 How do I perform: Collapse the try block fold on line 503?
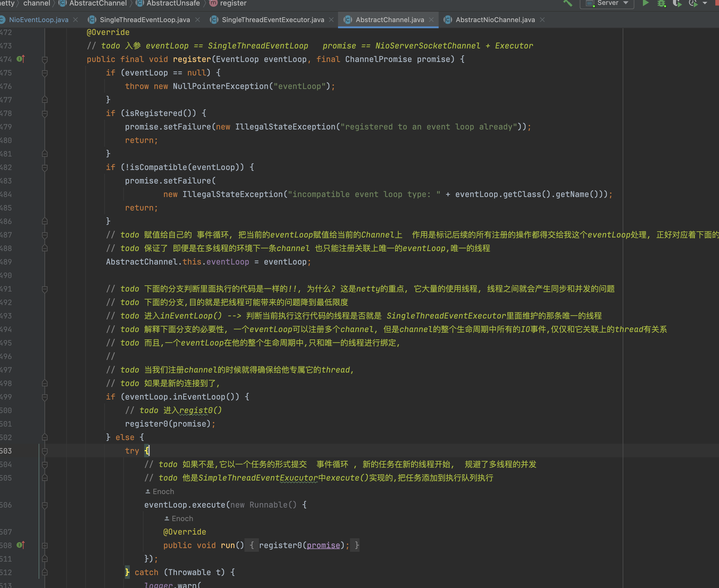tap(45, 451)
